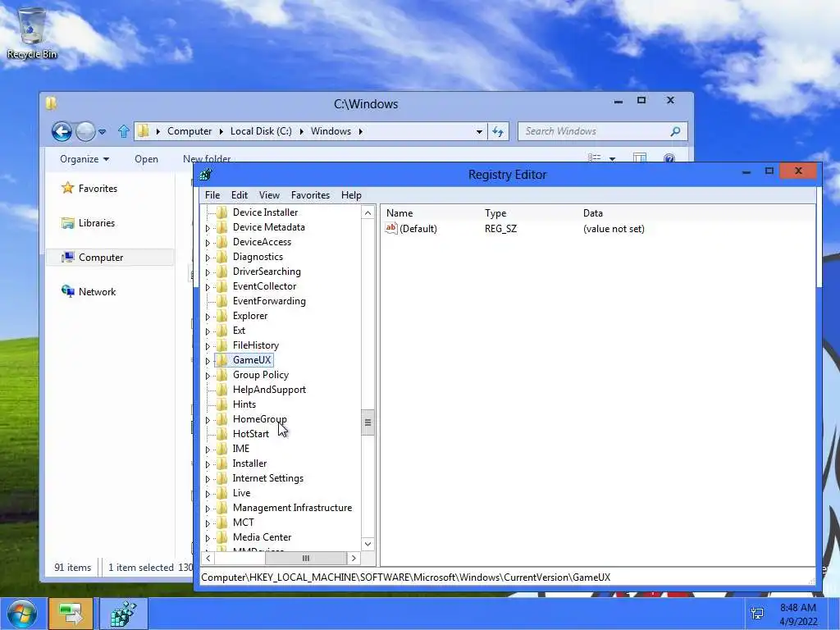Click the tree scroll-up arrow
The height and width of the screenshot is (630, 840).
pos(367,212)
